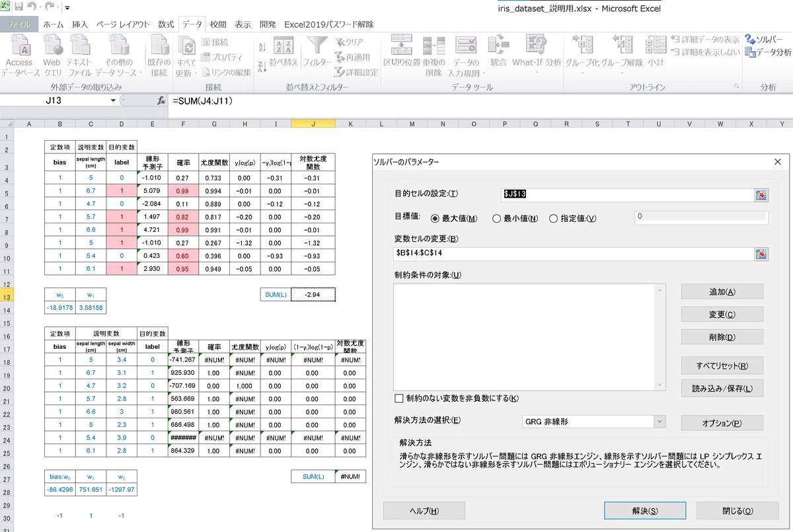Click the Delete (削除) constraint button
Viewport: 793px width, 532px height.
(x=722, y=337)
